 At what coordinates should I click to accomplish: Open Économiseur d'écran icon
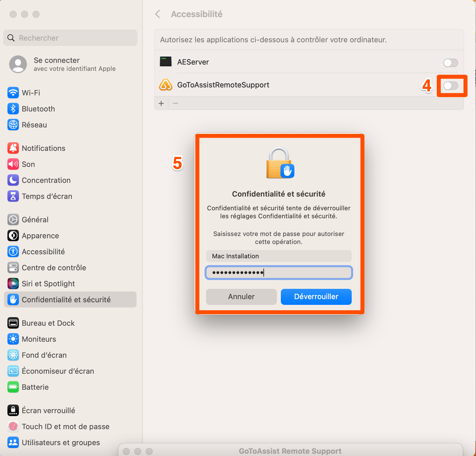tap(13, 371)
